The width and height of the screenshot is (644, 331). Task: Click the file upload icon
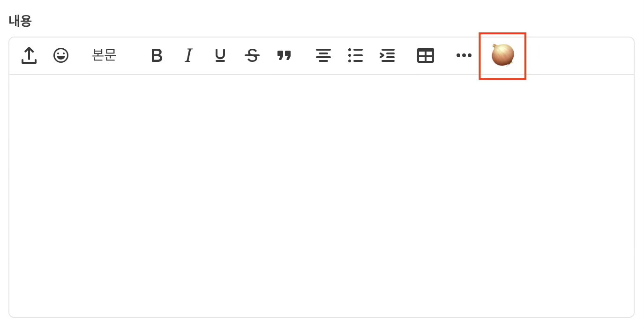[29, 55]
